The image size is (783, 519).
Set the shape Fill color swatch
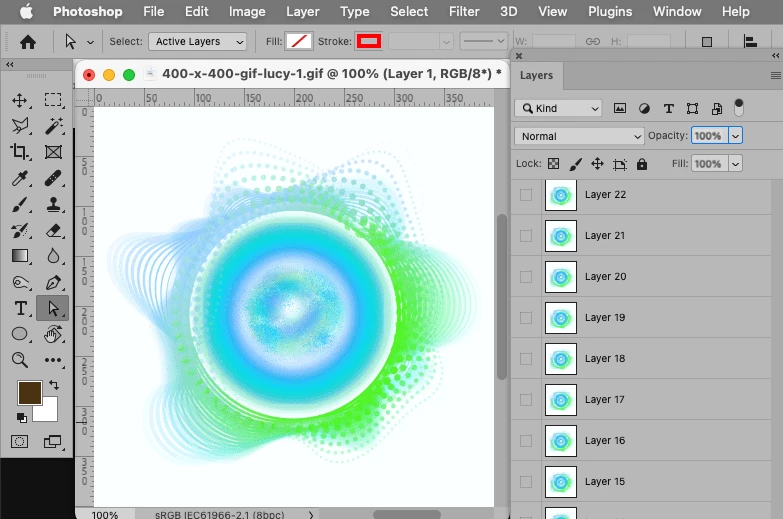[299, 41]
